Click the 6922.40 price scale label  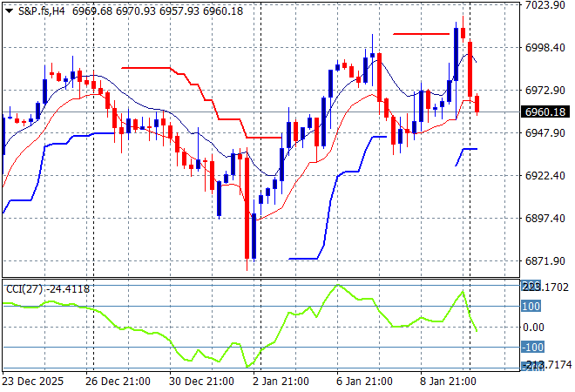(x=545, y=176)
